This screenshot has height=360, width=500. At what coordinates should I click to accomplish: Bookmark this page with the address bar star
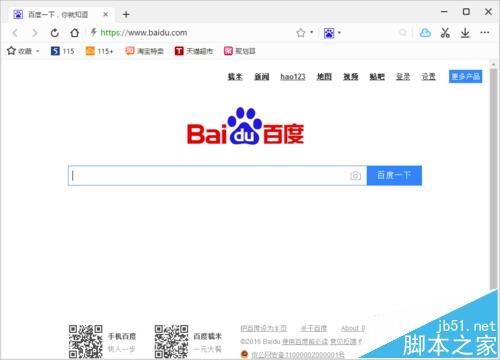click(x=301, y=33)
